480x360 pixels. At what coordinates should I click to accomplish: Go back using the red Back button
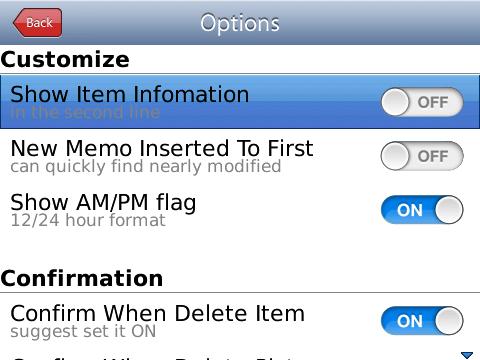37,23
